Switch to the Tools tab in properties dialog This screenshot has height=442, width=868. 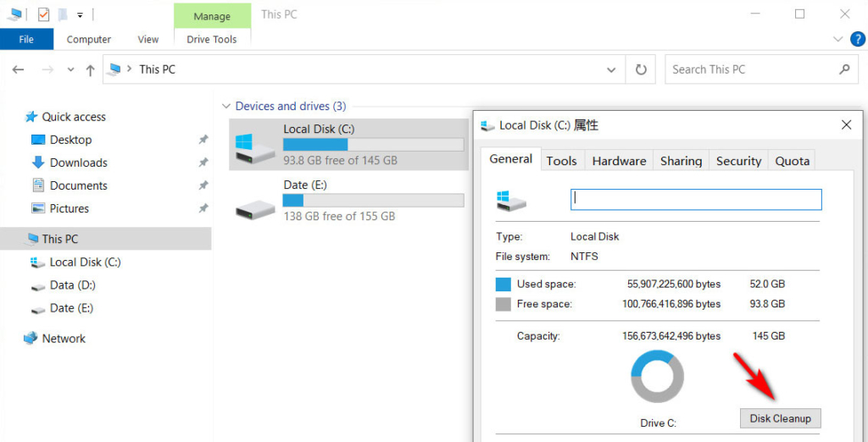[x=561, y=161]
